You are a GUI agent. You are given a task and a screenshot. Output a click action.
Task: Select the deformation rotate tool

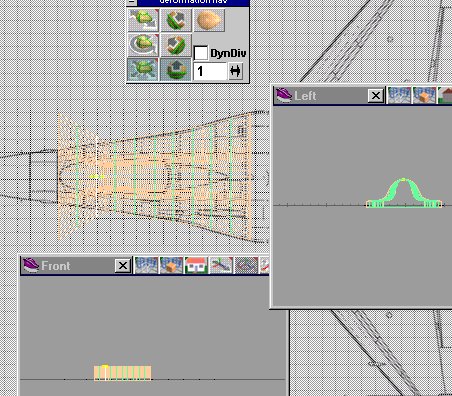[143, 45]
